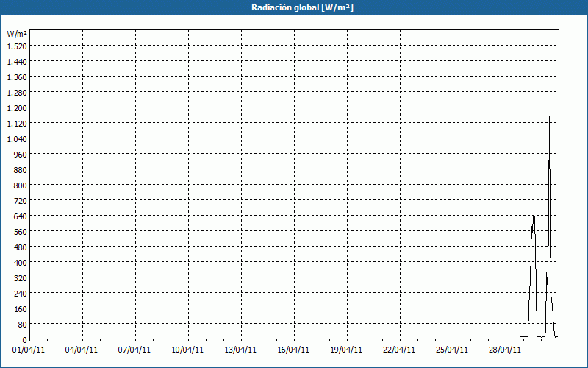Image resolution: width=588 pixels, height=368 pixels.
Task: Select the 0 y-axis value
Action: pyautogui.click(x=25, y=340)
